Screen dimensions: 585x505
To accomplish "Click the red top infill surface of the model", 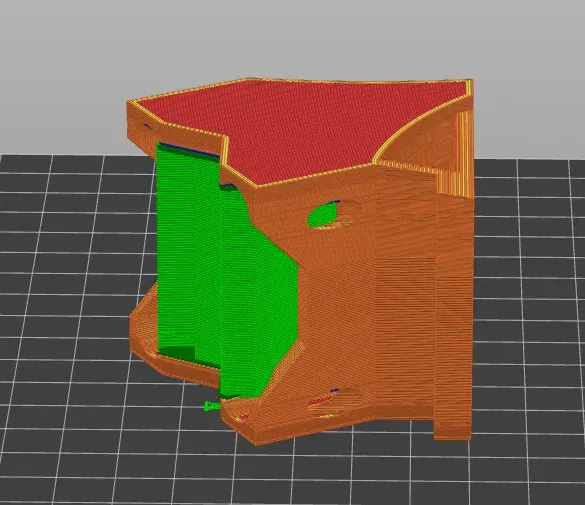I will (x=302, y=131).
